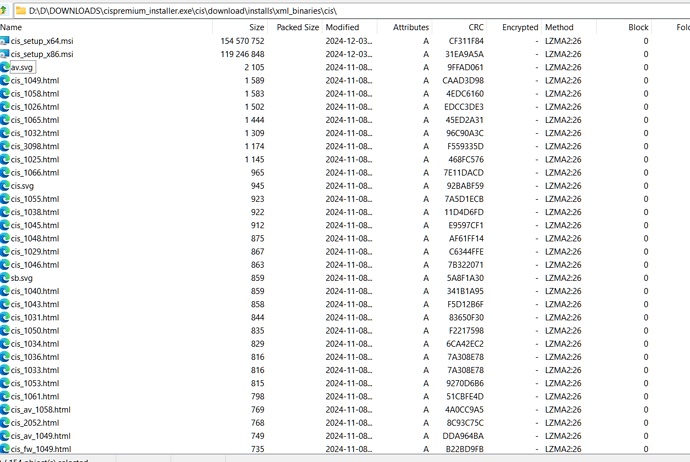Click the Edge icon beside cis_1055.html
This screenshot has height=462, width=690.
[x=5, y=199]
